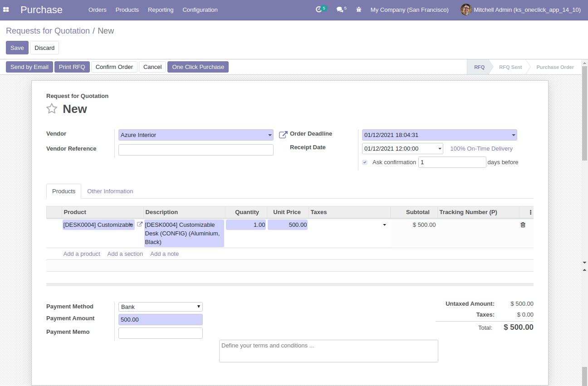Click the Vendor Reference input field

tap(196, 150)
